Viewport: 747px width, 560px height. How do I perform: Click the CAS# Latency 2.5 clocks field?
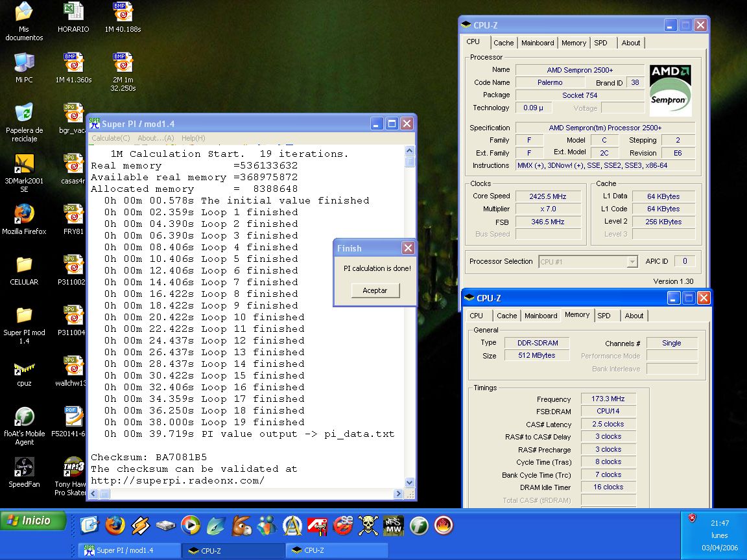(608, 424)
